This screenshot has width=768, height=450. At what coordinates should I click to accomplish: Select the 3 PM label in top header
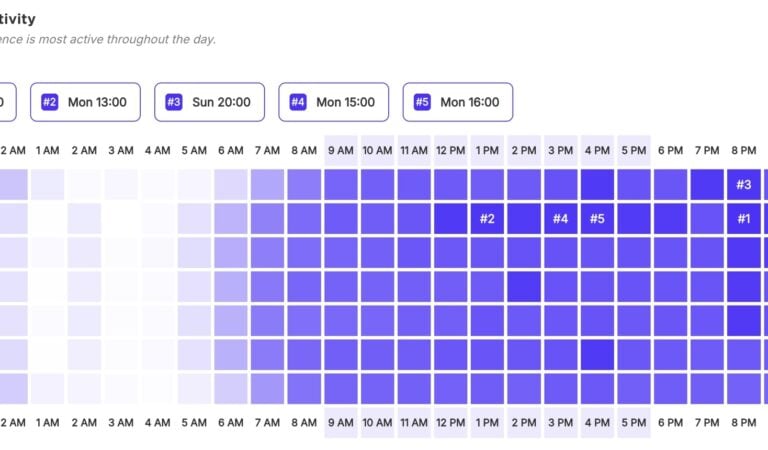560,151
